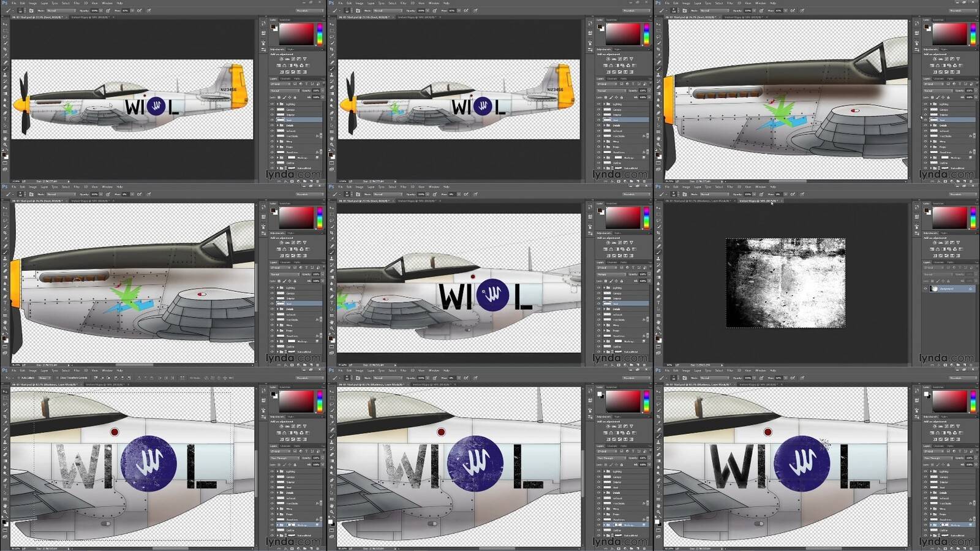This screenshot has width=980, height=551.
Task: Expand the Details group in top-right Layers panel
Action: 931,125
